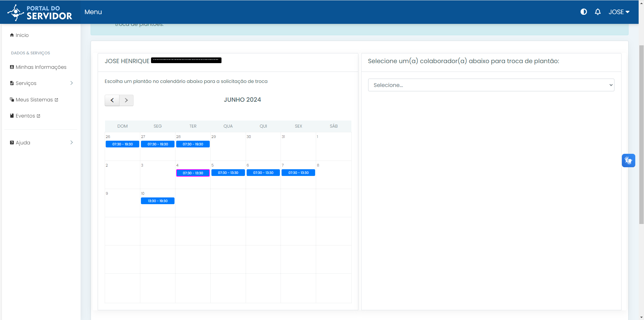Click the stack icon beside Meus Sistemas

click(x=12, y=99)
